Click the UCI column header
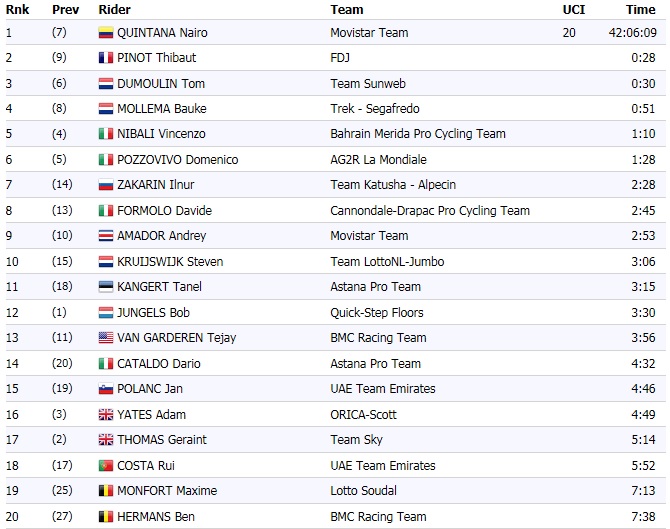670x529 pixels. pyautogui.click(x=573, y=10)
